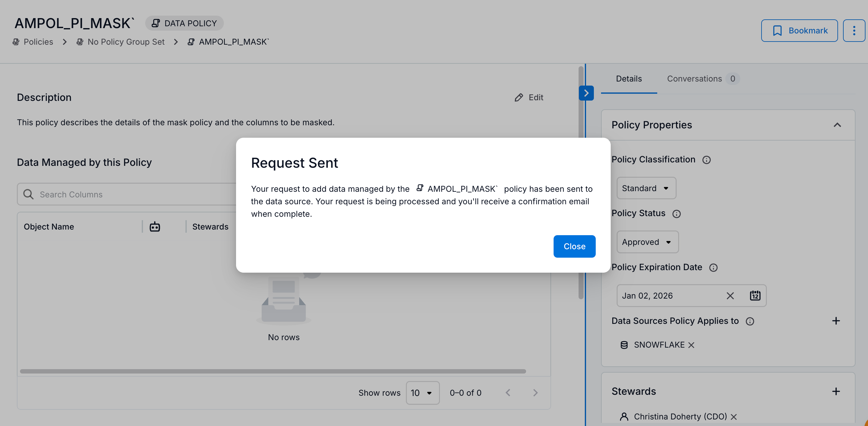Go to Policies breadcrumb link
The height and width of the screenshot is (426, 868).
point(38,42)
